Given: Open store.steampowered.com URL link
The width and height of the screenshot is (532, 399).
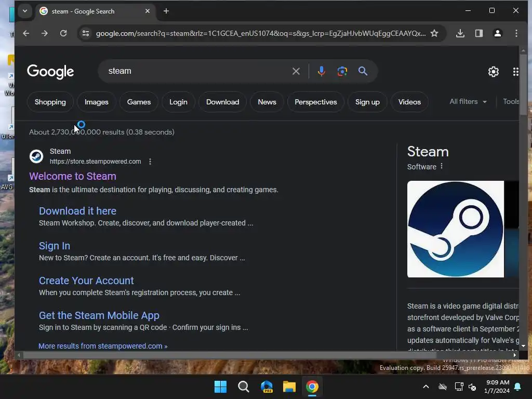Looking at the screenshot, I should coord(96,162).
